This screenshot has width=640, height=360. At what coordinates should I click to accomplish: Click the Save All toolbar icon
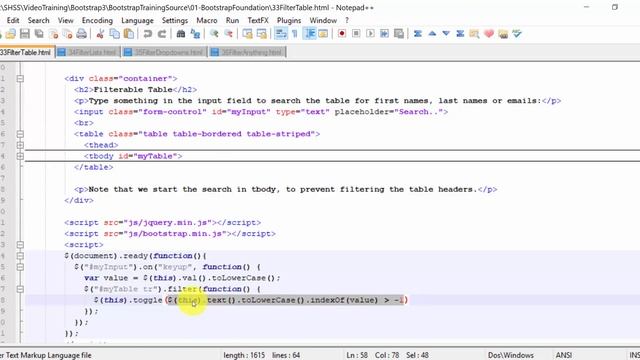(39, 34)
